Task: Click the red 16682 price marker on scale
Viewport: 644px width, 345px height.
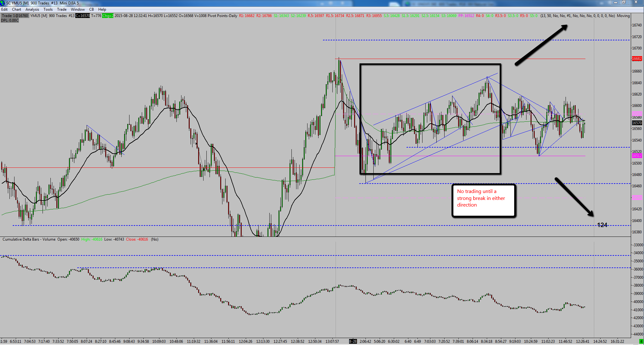Action: [x=637, y=59]
